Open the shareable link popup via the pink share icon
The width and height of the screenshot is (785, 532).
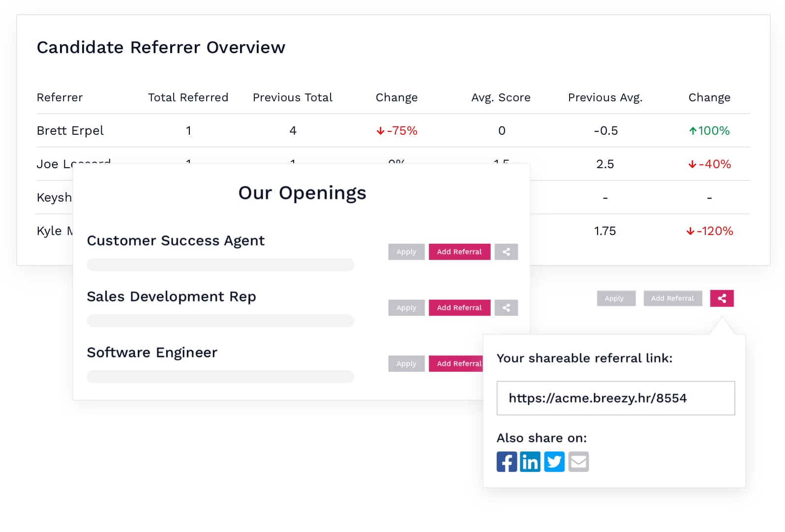coord(722,298)
